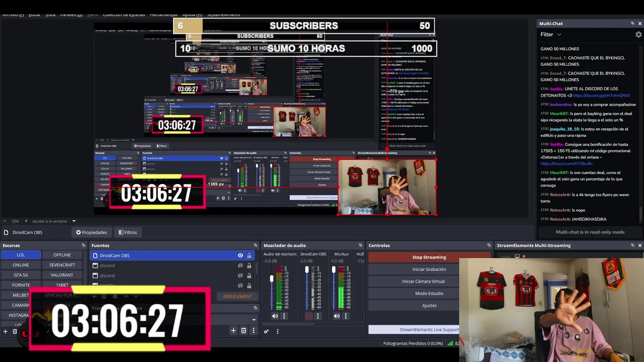Viewport: 644px width, 362px height.
Task: Open StreamElements Live Support
Action: pos(414,330)
